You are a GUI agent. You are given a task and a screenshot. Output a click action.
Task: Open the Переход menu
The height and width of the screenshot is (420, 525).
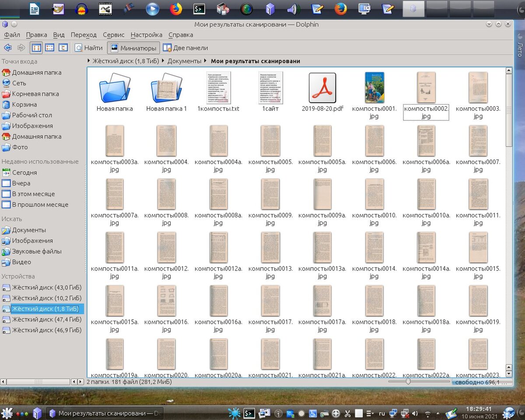(84, 35)
